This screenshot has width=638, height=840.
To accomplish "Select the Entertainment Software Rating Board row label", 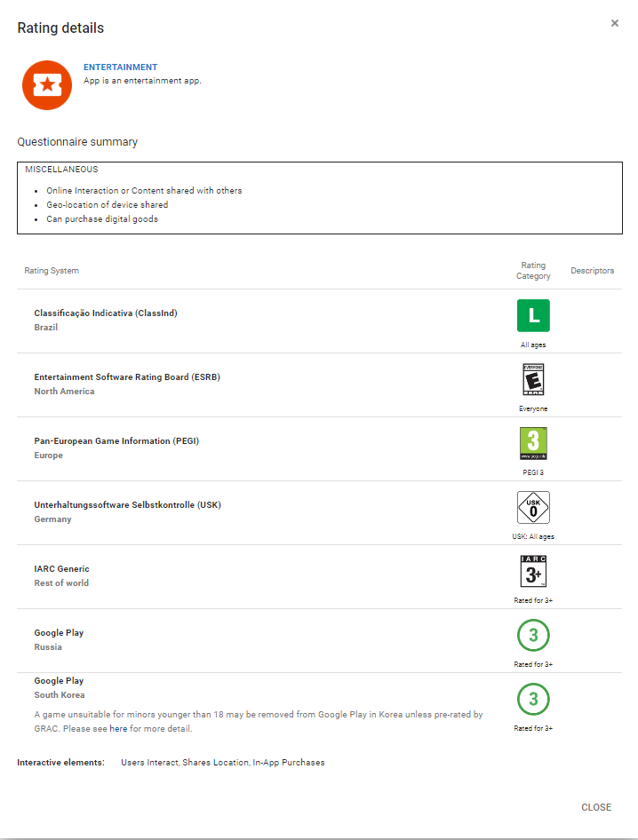I will [x=127, y=377].
